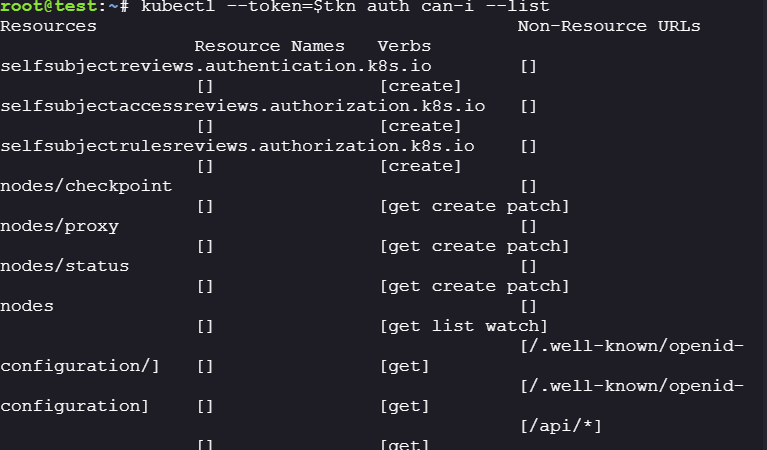Click the nodes/proxy resource line

pos(59,226)
